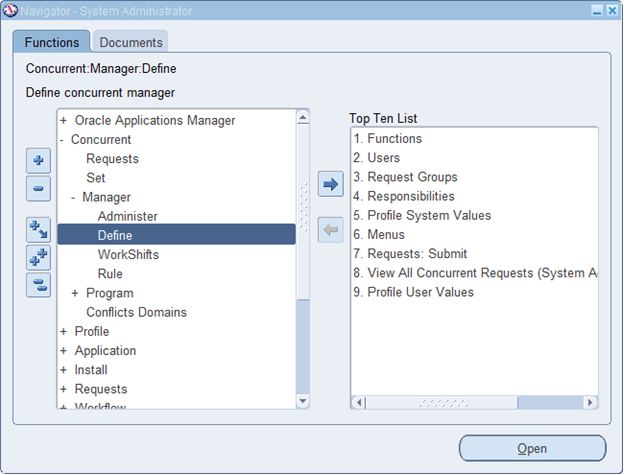
Task: Collapse the Concurrent tree node
Action: [62, 140]
